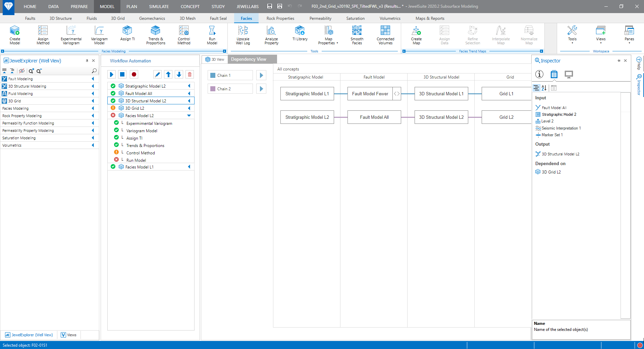
Task: Stop the workflow with the square button
Action: pyautogui.click(x=122, y=74)
